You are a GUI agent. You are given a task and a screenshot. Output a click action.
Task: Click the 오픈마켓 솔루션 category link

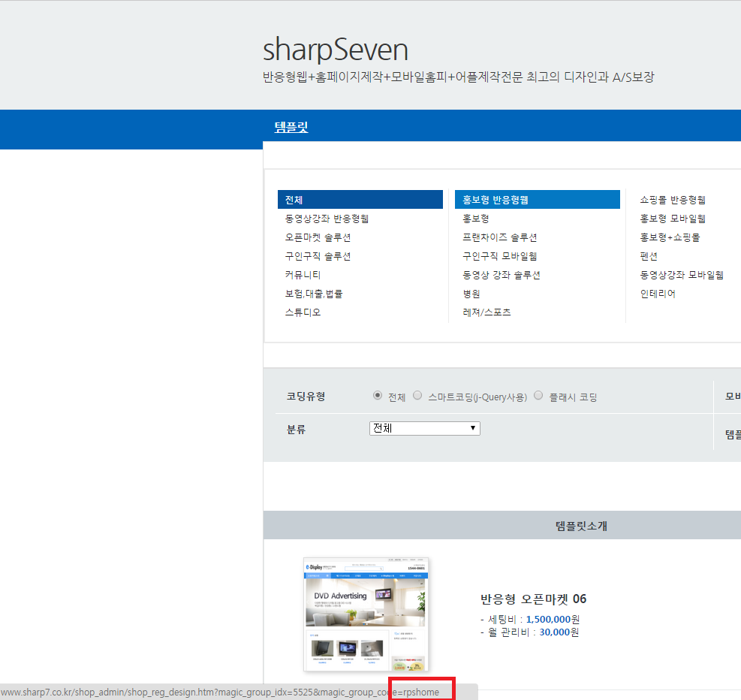coord(318,237)
